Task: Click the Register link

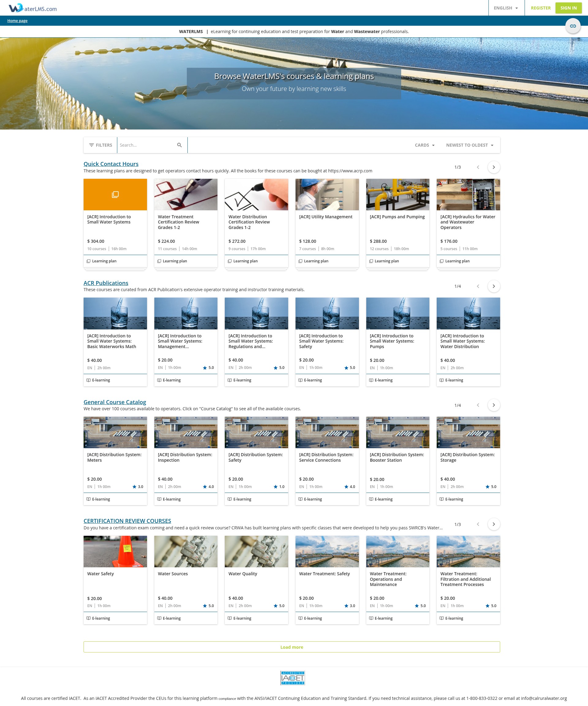Action: click(x=541, y=8)
